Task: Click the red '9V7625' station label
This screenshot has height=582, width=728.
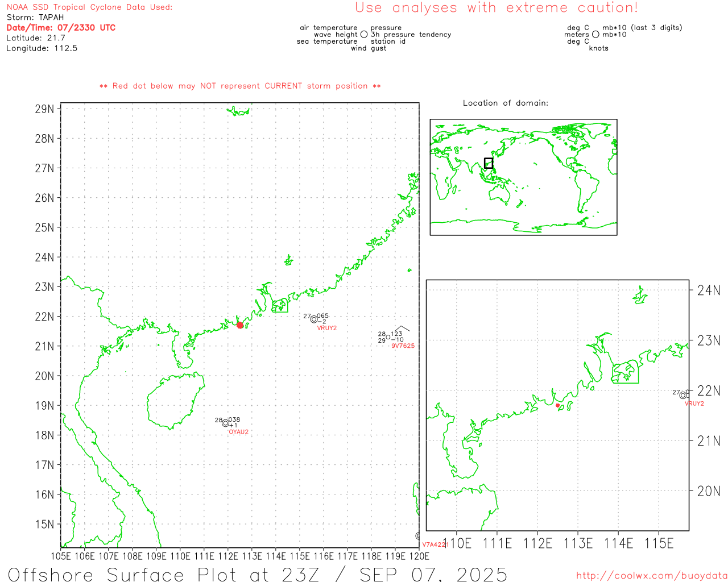Action: [x=403, y=346]
